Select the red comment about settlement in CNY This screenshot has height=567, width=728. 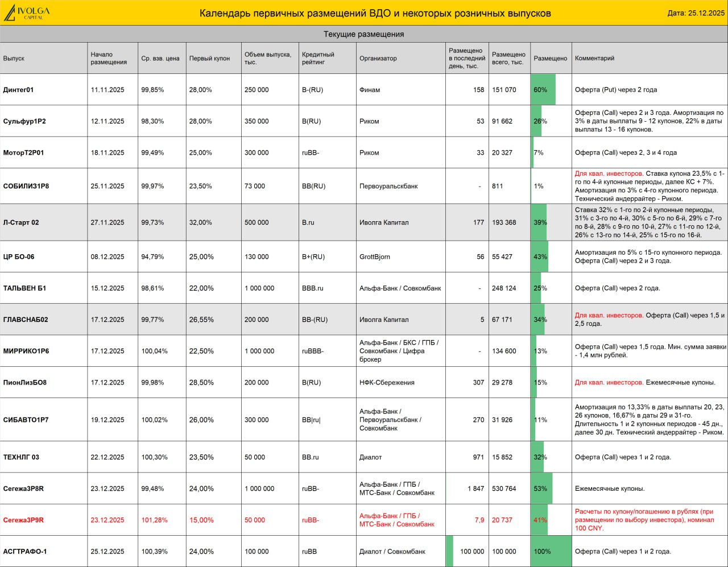[644, 520]
